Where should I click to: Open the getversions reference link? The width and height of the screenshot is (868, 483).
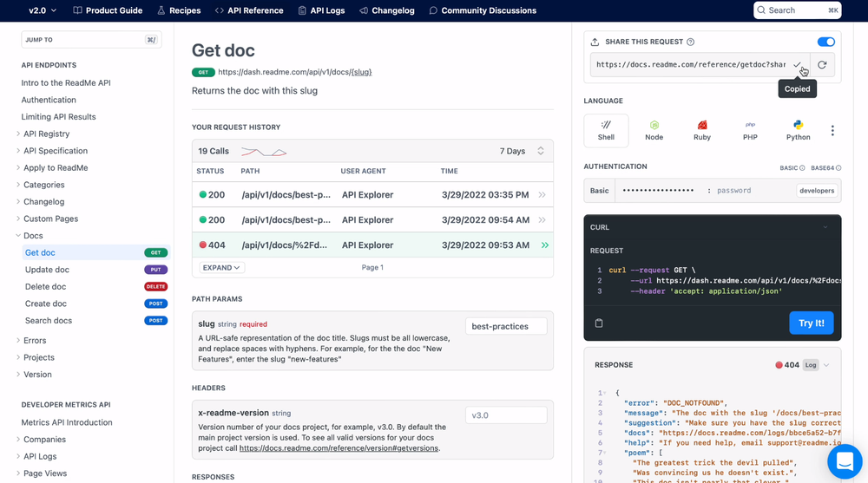point(339,448)
